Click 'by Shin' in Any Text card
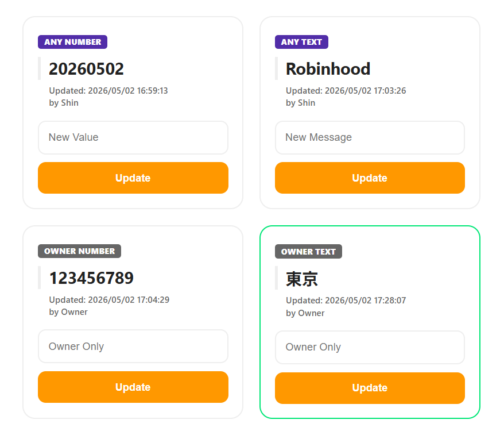The width and height of the screenshot is (504, 435). 301,103
